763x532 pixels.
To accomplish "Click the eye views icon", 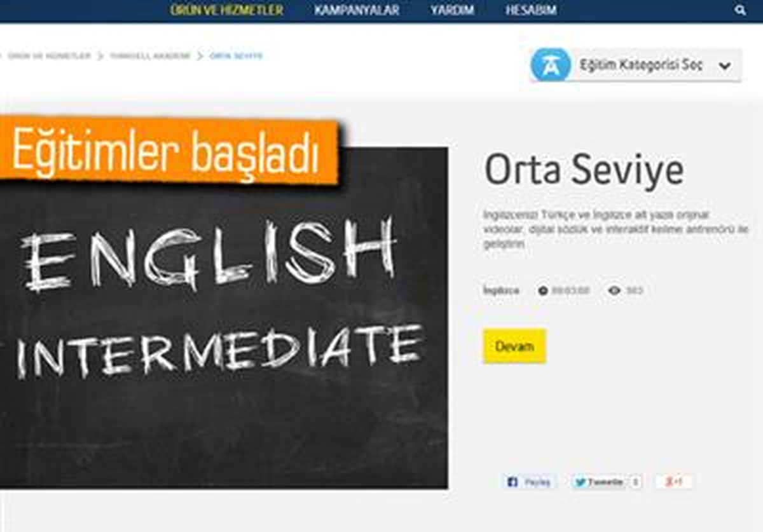I will pyautogui.click(x=614, y=290).
